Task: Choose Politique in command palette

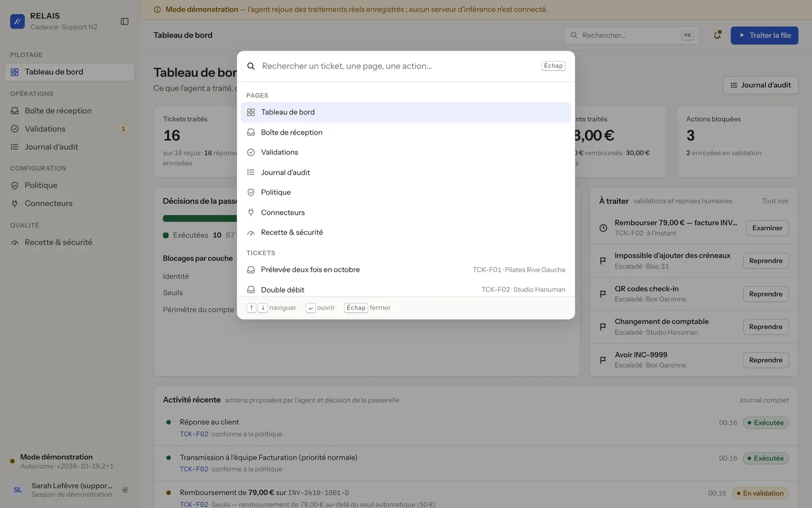Action: [x=406, y=193]
